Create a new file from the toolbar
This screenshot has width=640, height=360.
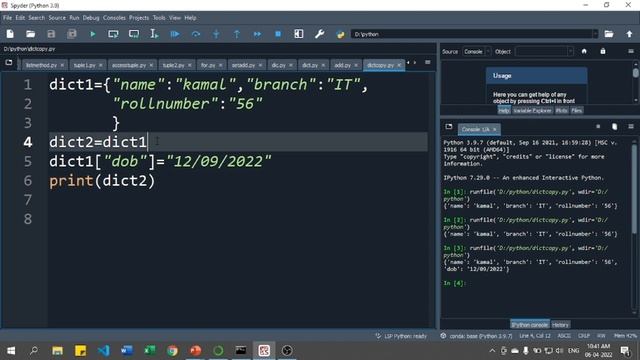click(10, 34)
